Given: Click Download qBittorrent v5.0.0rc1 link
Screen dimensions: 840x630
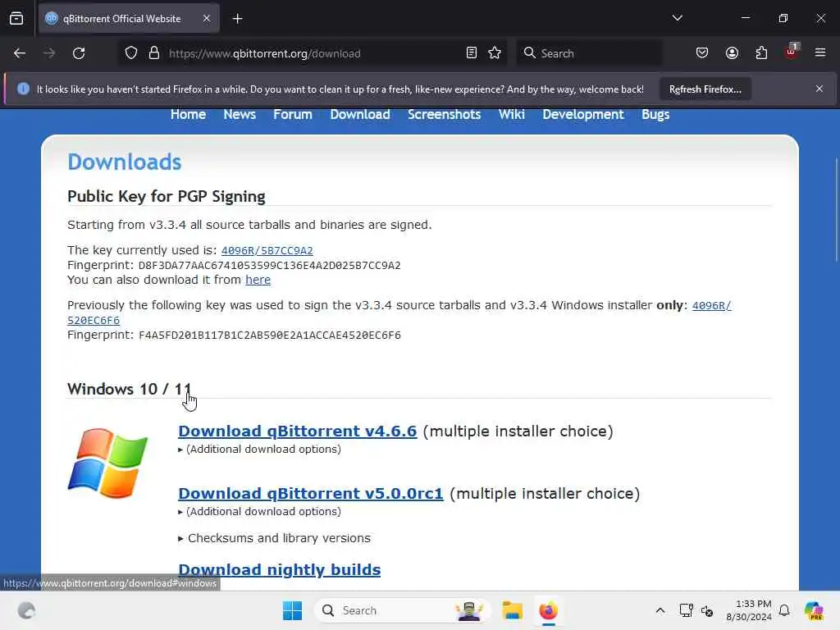Looking at the screenshot, I should 311,493.
